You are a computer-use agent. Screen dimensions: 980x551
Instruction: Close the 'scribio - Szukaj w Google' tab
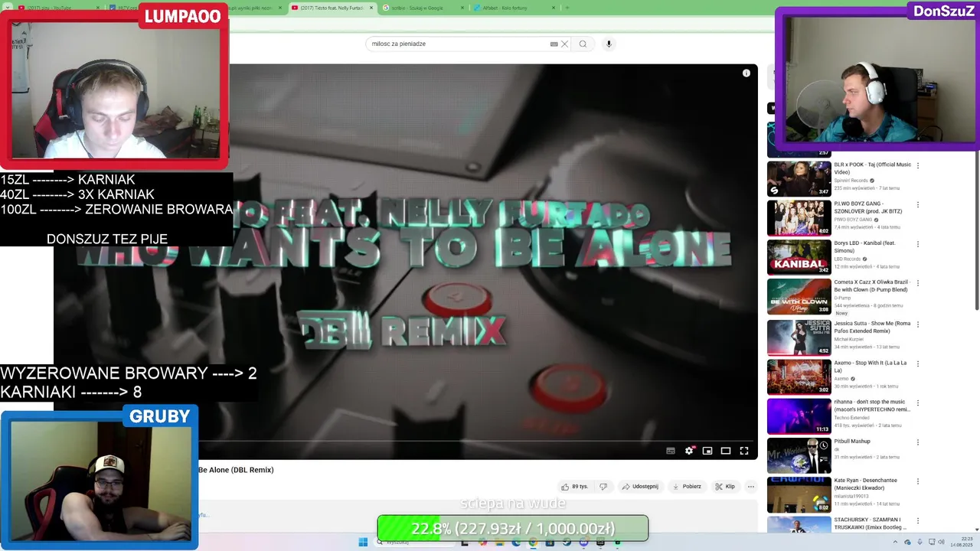click(x=462, y=8)
